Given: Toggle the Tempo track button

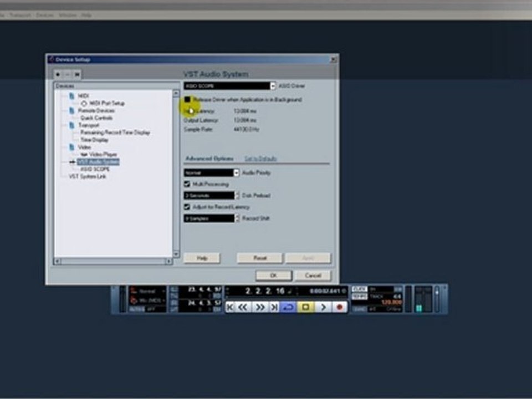Looking at the screenshot, I should 359,296.
